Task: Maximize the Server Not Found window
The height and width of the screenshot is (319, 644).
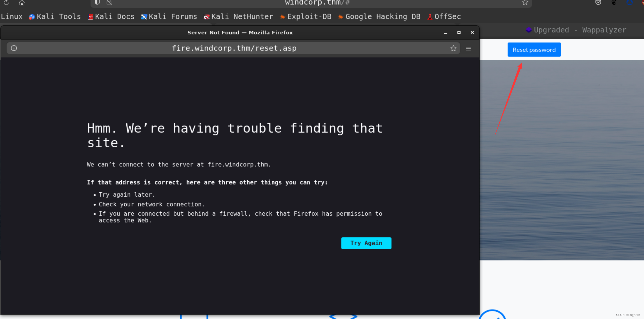Action: [459, 32]
